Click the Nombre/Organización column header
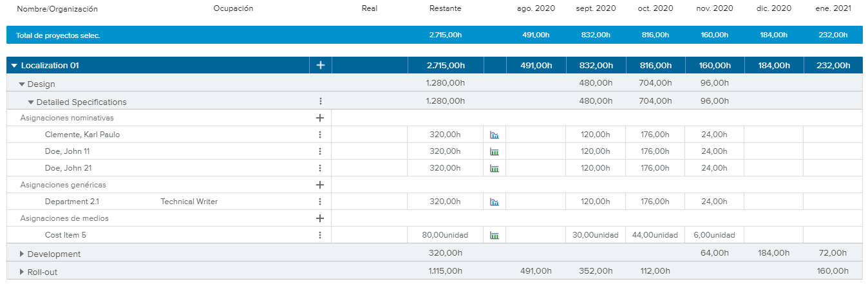Image resolution: width=868 pixels, height=284 pixels. coord(57,9)
